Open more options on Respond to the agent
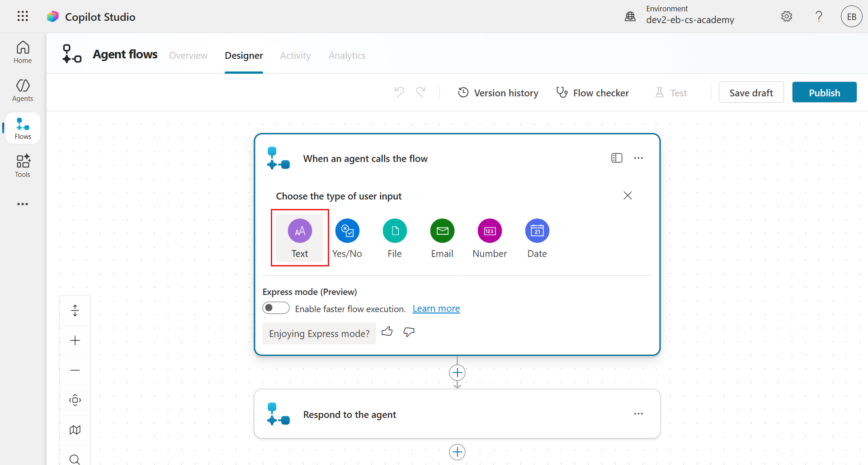 (x=638, y=414)
